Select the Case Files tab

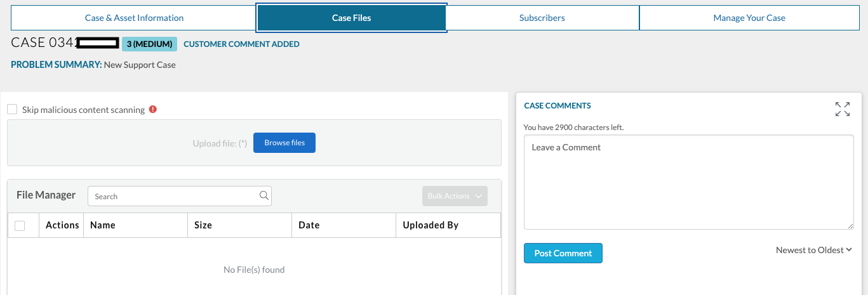pyautogui.click(x=351, y=18)
